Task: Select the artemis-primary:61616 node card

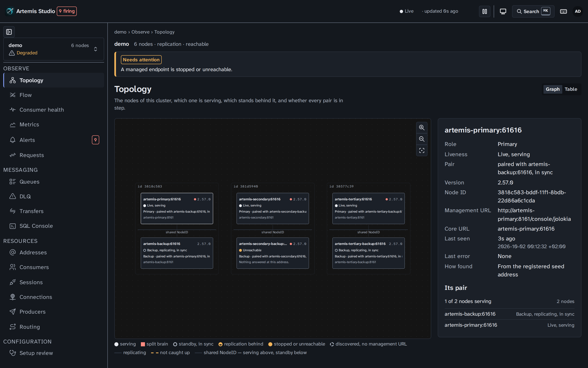Action: coord(177,208)
